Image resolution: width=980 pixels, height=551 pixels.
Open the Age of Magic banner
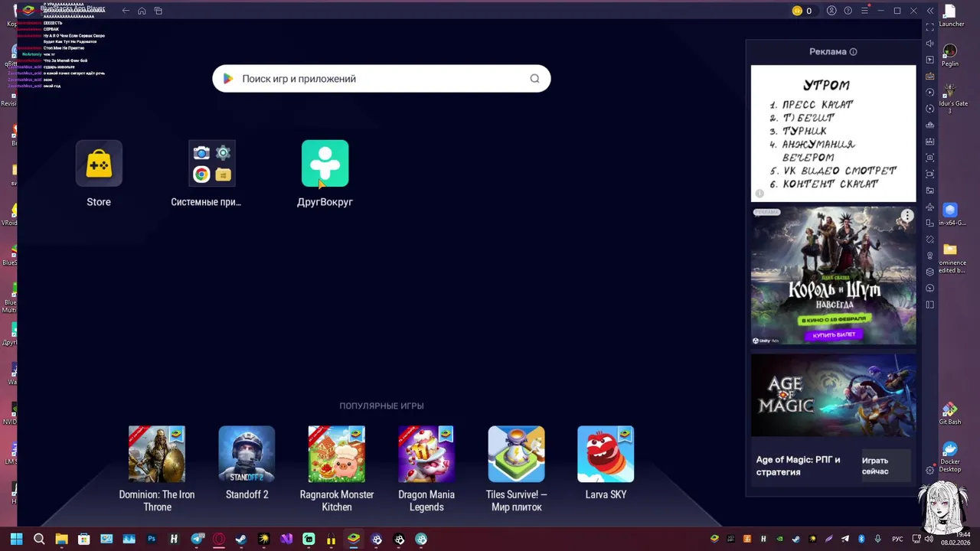pyautogui.click(x=833, y=395)
